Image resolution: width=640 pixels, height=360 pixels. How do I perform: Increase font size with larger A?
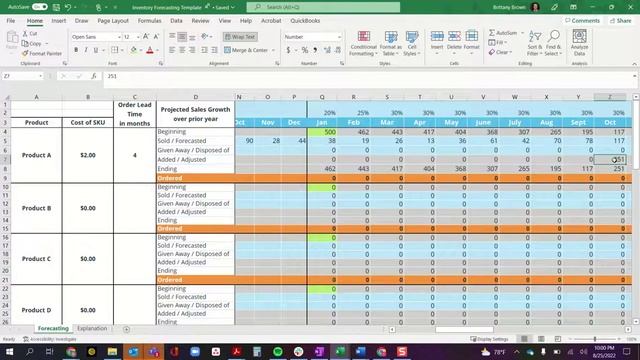[146, 37]
